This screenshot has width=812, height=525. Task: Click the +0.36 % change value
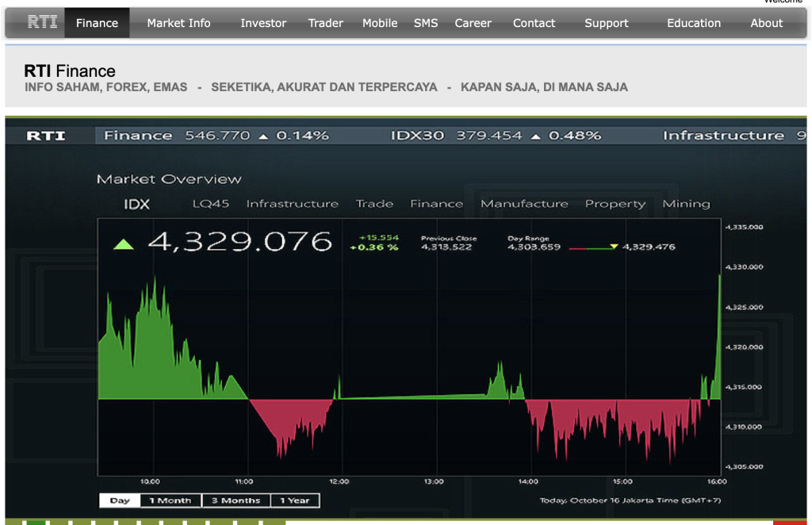click(x=374, y=247)
